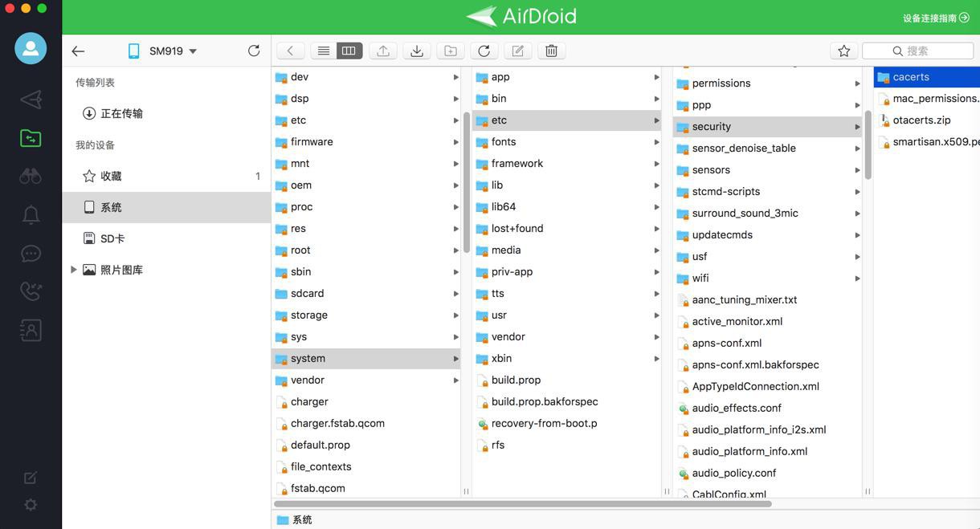Switch to list view
Image resolution: width=980 pixels, height=529 pixels.
click(x=323, y=51)
